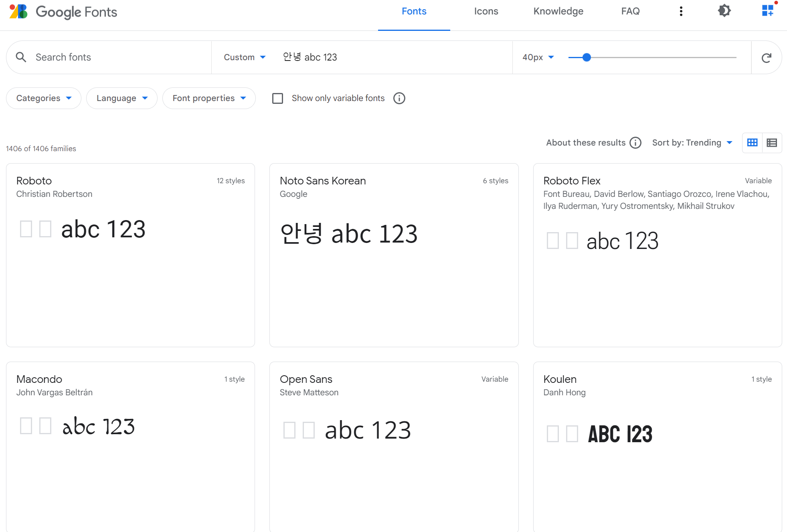The width and height of the screenshot is (787, 532).
Task: Switch to list view layout
Action: pos(771,143)
